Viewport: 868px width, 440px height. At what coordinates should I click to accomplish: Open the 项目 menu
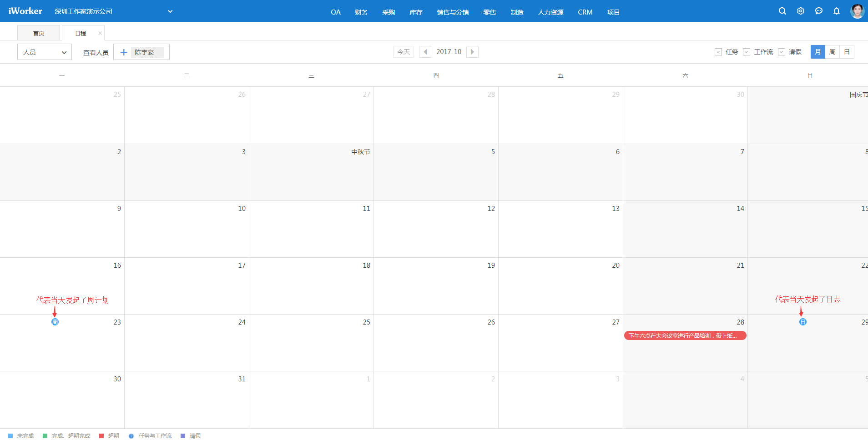(614, 12)
